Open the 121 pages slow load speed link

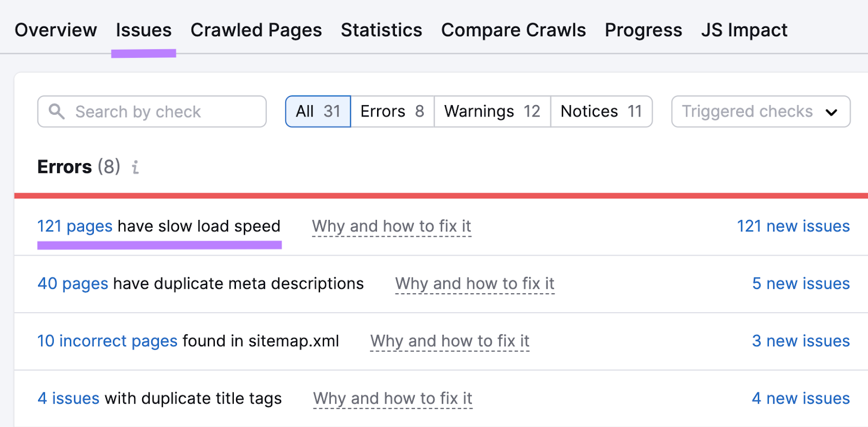[75, 226]
